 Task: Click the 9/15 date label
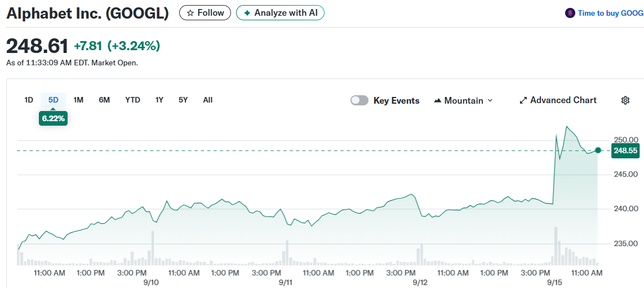(x=555, y=283)
